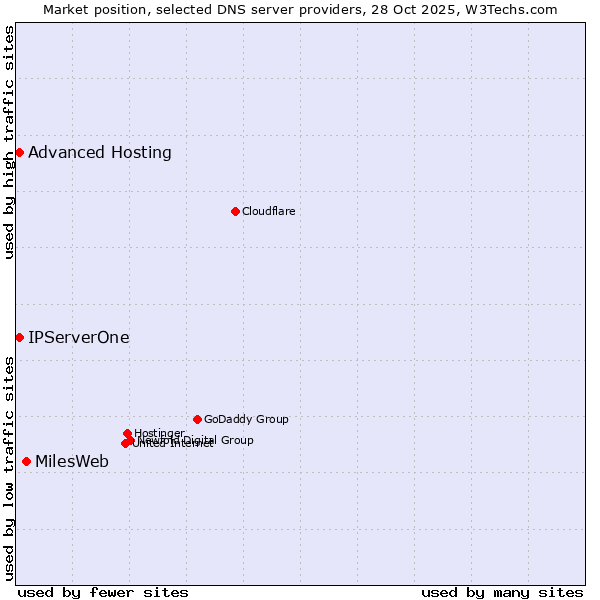600x600 pixels.
Task: Click the GoDaddy Group data point
Action: pyautogui.click(x=197, y=419)
